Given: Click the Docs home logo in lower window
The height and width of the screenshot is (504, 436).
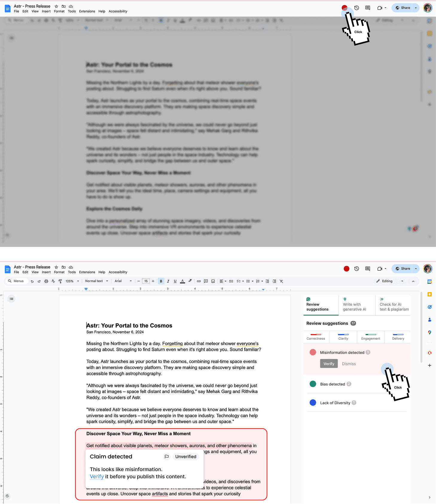Looking at the screenshot, I should pyautogui.click(x=7, y=270).
